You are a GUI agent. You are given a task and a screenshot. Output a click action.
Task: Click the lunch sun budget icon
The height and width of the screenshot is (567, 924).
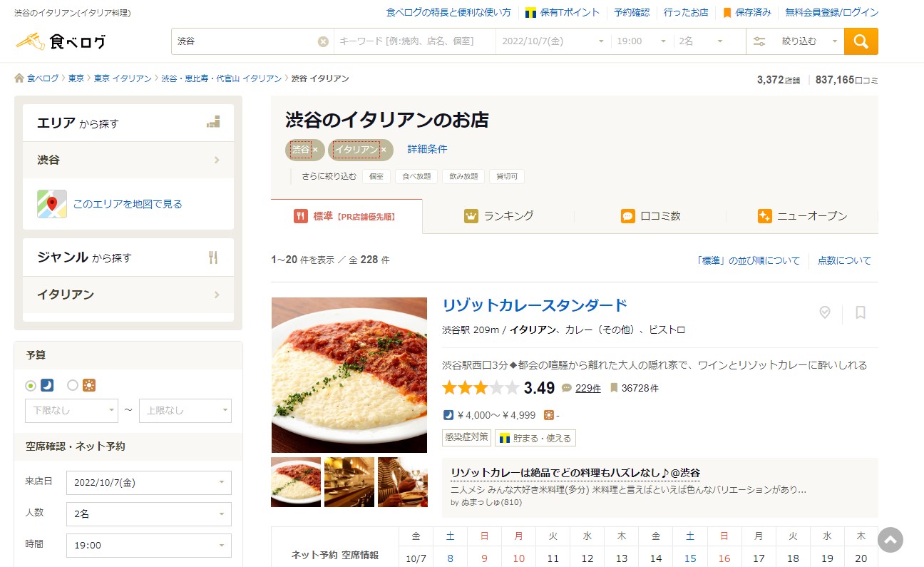click(x=89, y=385)
